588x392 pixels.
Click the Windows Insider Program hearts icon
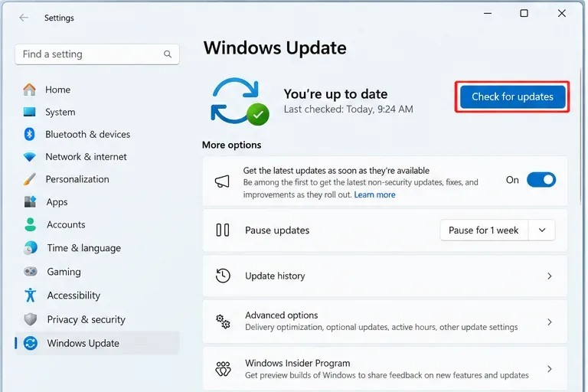click(223, 369)
